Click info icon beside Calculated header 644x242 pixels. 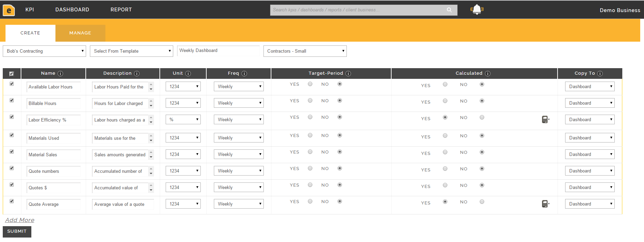pyautogui.click(x=488, y=74)
